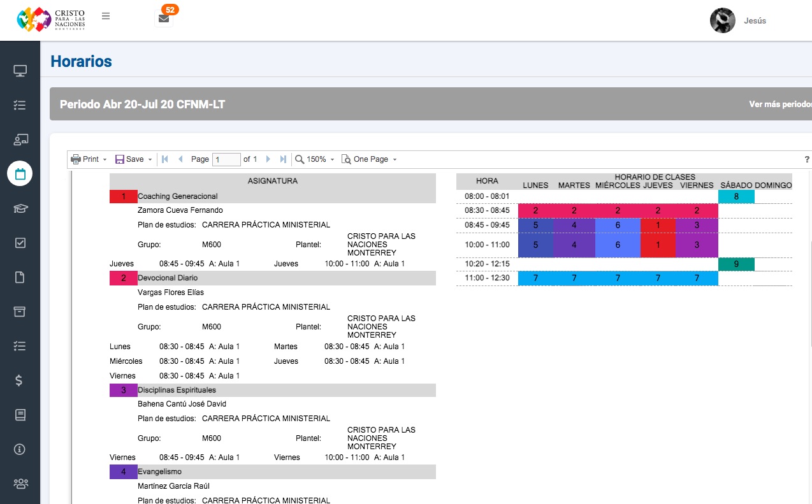The image size is (812, 504).
Task: Open the Jesús user profile menu
Action: (x=739, y=20)
